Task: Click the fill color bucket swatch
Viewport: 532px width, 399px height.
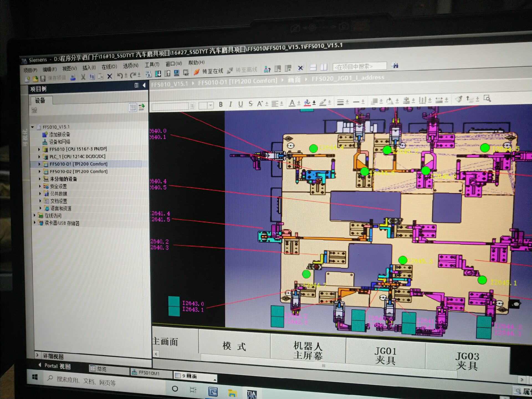Action: point(307,103)
